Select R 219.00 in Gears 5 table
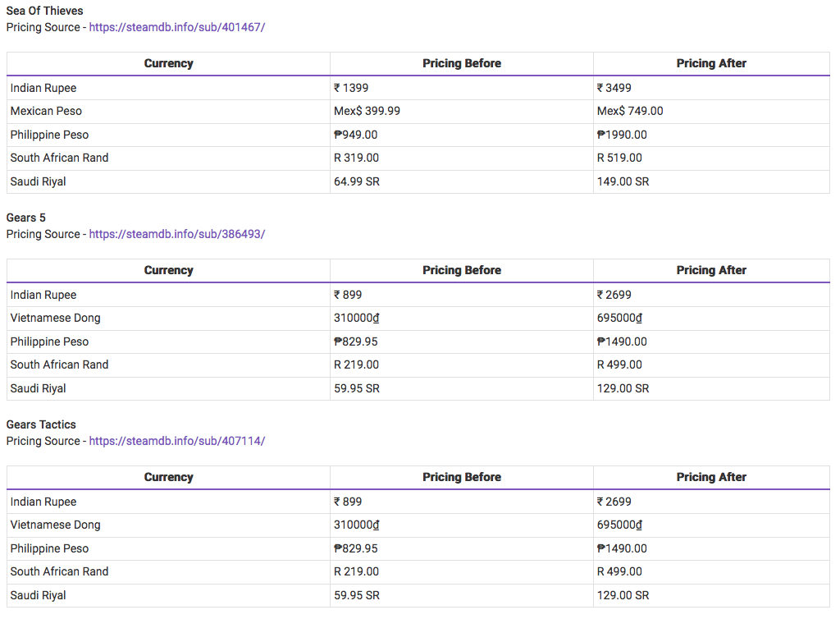Image resolution: width=840 pixels, height=619 pixels. click(356, 365)
